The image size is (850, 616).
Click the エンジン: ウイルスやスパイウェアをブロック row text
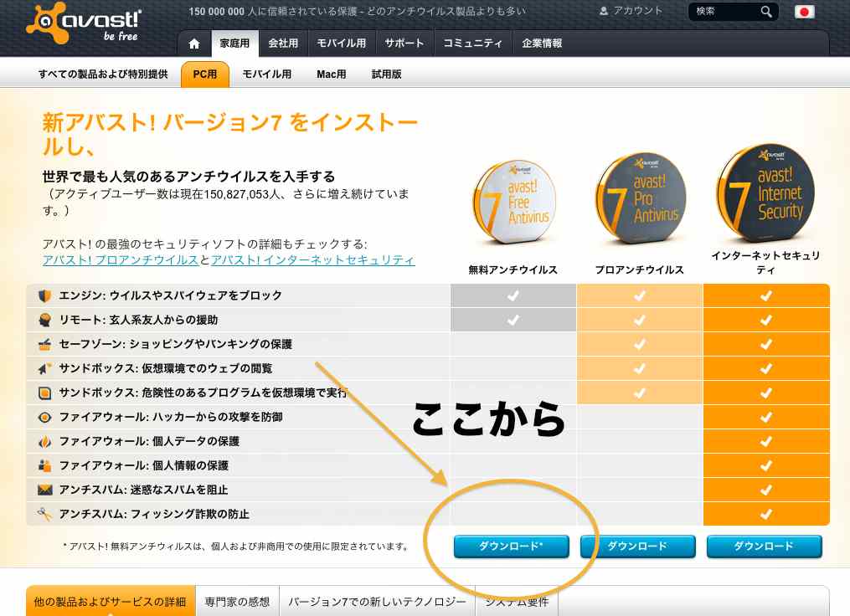click(x=170, y=295)
